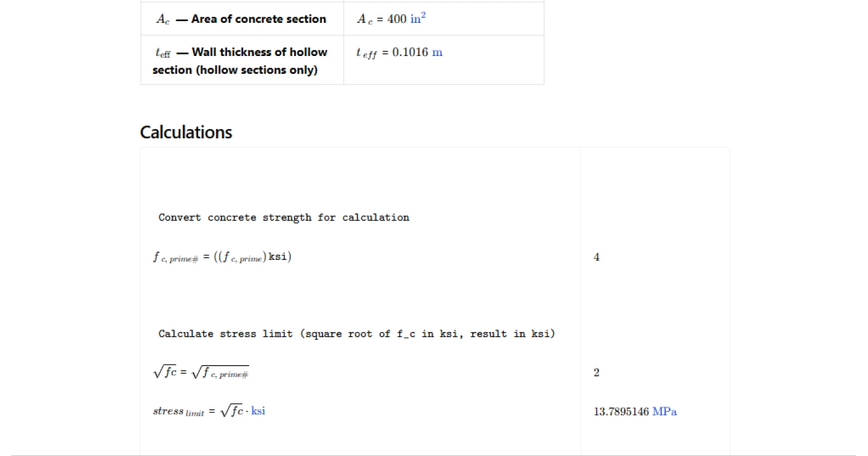Click the black ksi text in conversion formula

pyautogui.click(x=278, y=257)
